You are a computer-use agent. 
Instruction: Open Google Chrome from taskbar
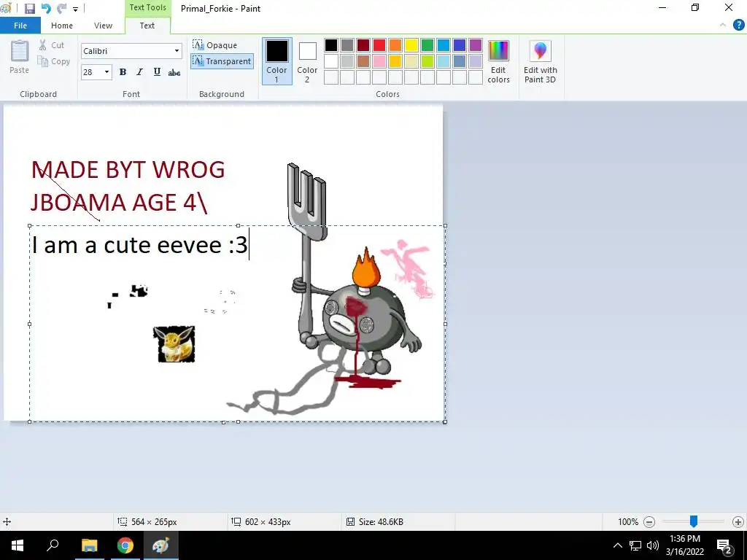(125, 545)
